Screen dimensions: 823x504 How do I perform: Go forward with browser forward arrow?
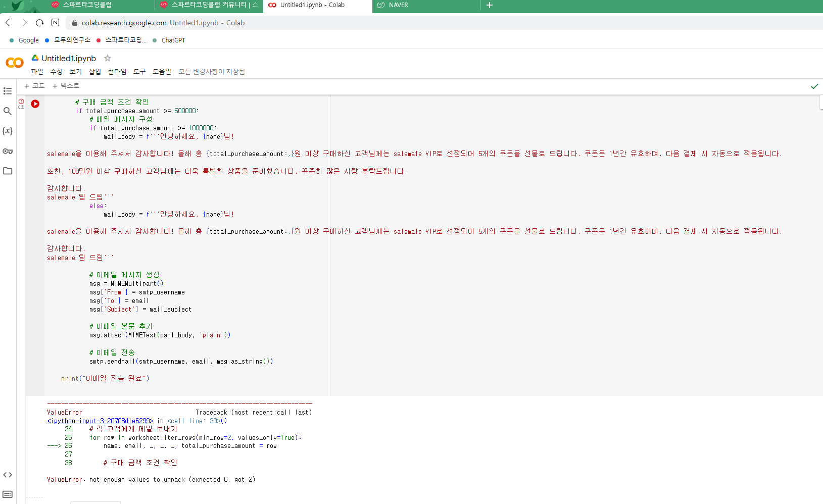tap(24, 23)
